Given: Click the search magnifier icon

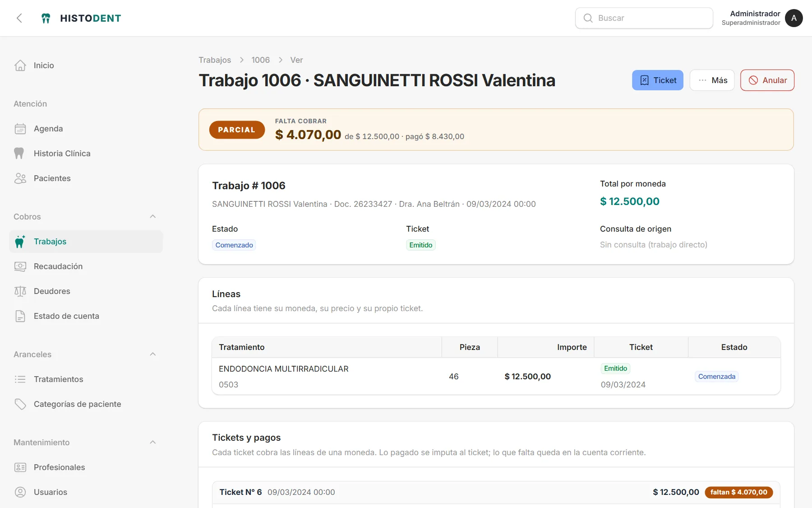Looking at the screenshot, I should point(588,18).
